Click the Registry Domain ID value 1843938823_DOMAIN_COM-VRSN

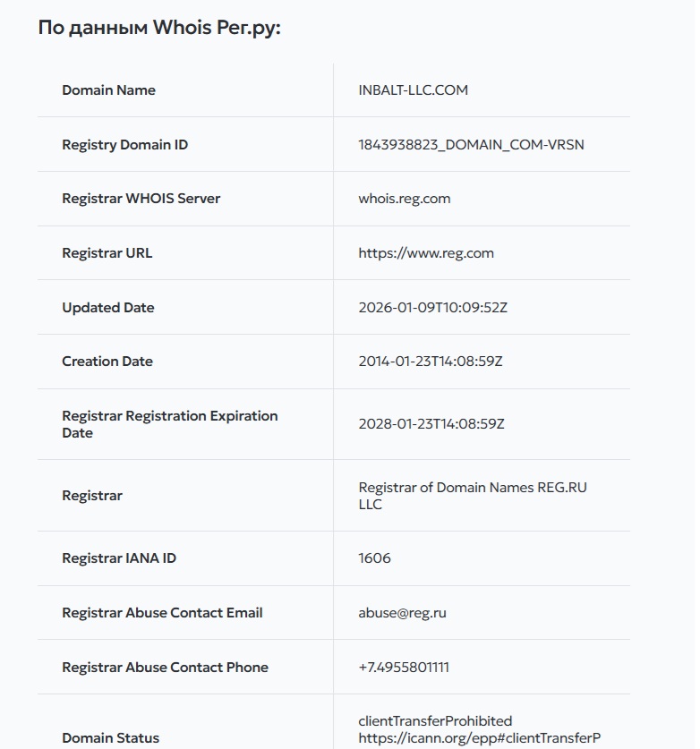click(x=471, y=145)
